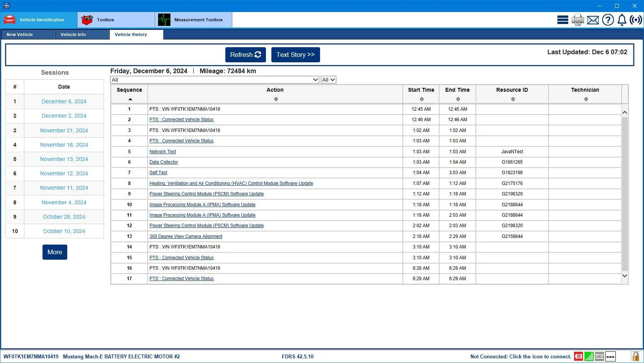Open the October 10, 2024 session
This screenshot has width=644, height=363.
click(64, 231)
